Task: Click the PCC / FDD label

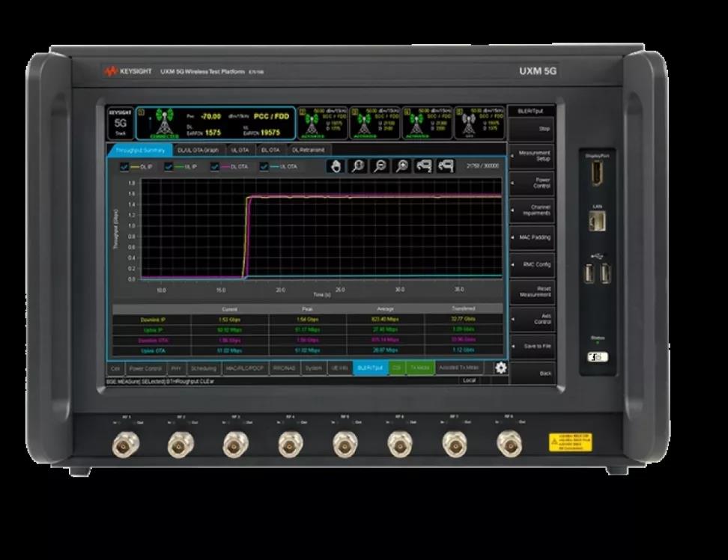Action: pos(272,117)
